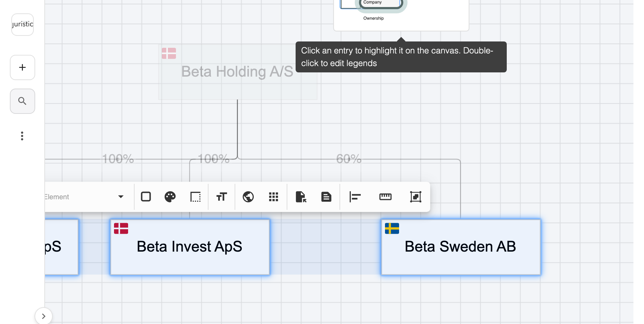The height and width of the screenshot is (324, 644).
Task: Open the align left tool
Action: (x=355, y=197)
